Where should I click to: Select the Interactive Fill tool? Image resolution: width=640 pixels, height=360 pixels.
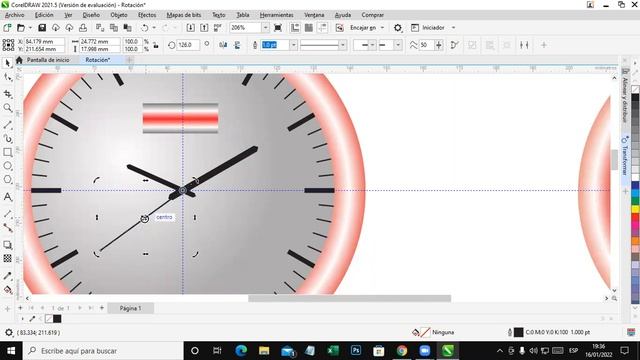[7, 290]
